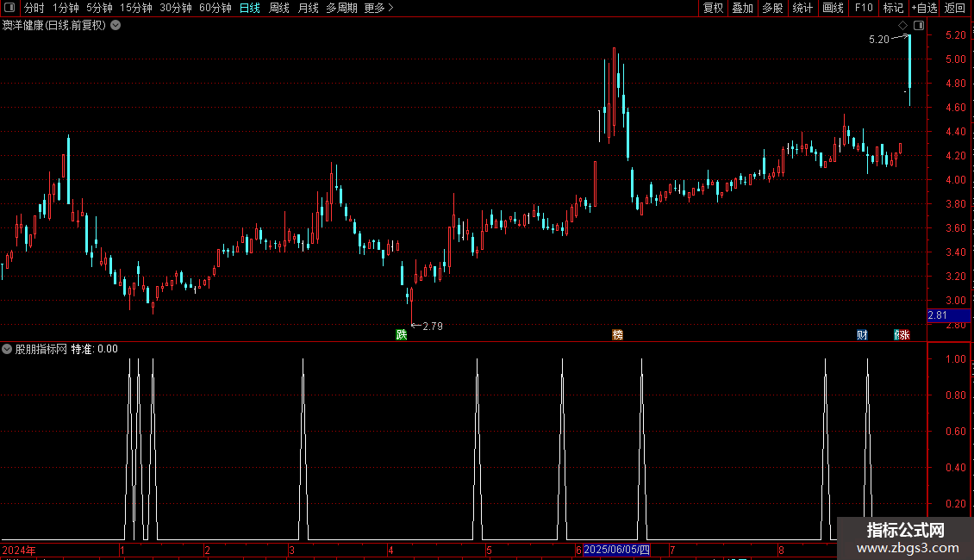Select the 1分钟 period

click(x=66, y=8)
